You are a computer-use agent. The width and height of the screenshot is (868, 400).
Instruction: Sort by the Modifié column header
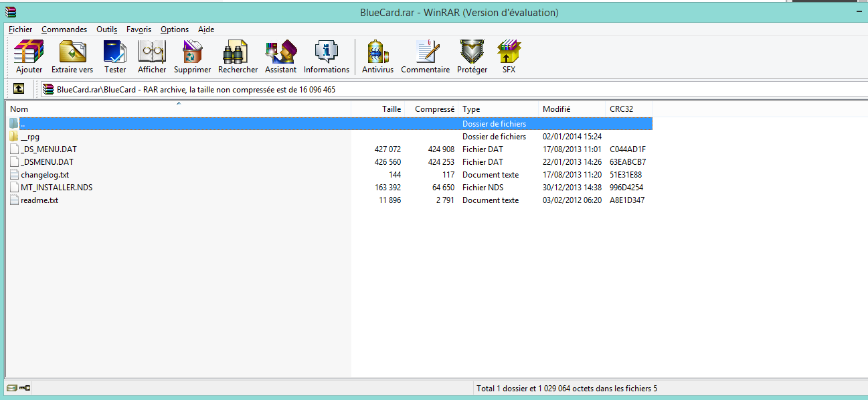572,109
